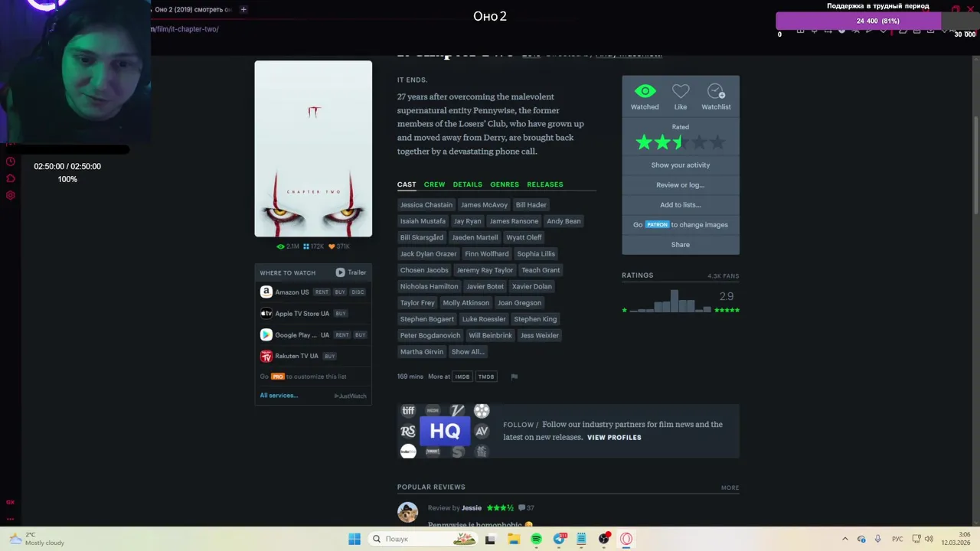This screenshot has width=980, height=551.
Task: Open new browser tab with plus
Action: [x=243, y=9]
